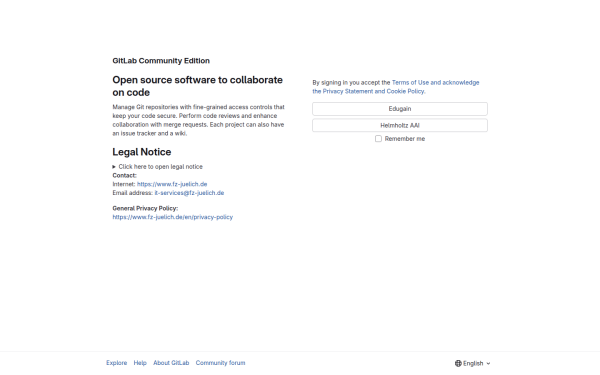Go to the About GitLab footer link

(171, 363)
